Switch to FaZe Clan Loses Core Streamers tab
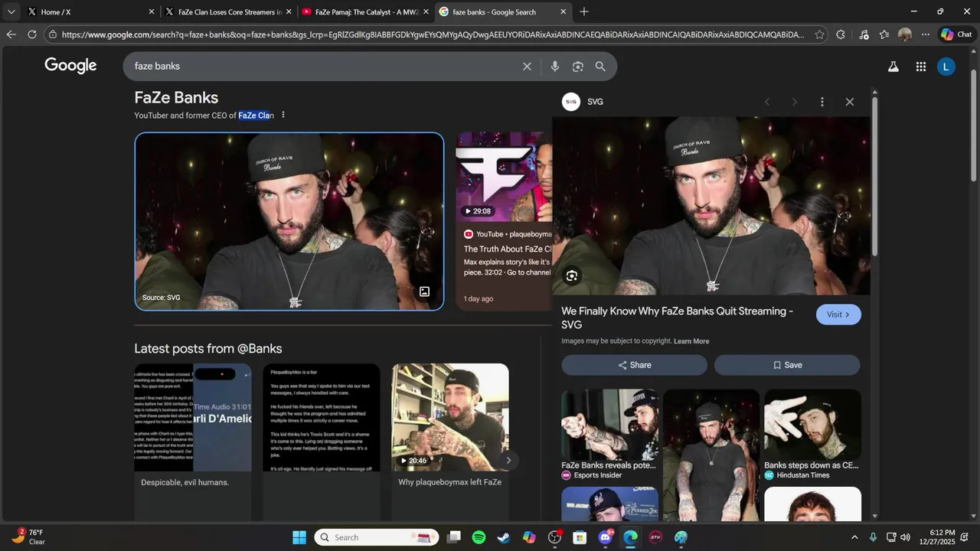Image resolution: width=980 pixels, height=551 pixels. pos(228,11)
